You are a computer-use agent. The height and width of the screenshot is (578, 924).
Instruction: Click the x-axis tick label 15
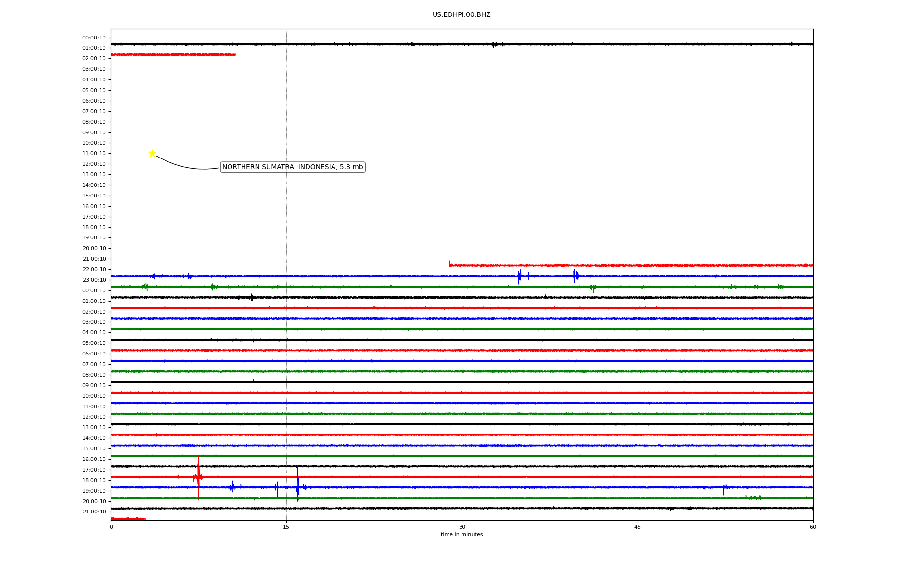[286, 527]
